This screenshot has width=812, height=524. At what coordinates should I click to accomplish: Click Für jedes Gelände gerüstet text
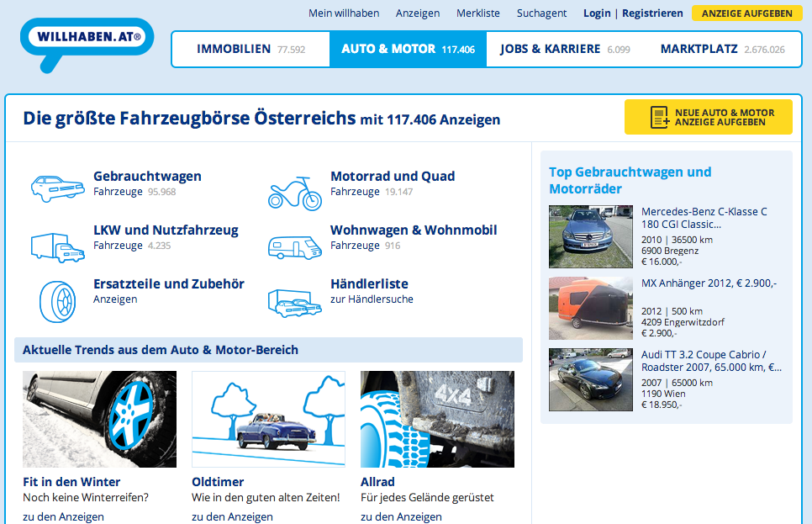point(427,498)
